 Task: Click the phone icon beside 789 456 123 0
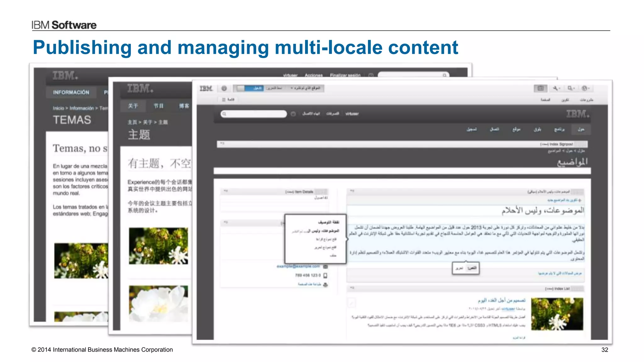(x=325, y=276)
